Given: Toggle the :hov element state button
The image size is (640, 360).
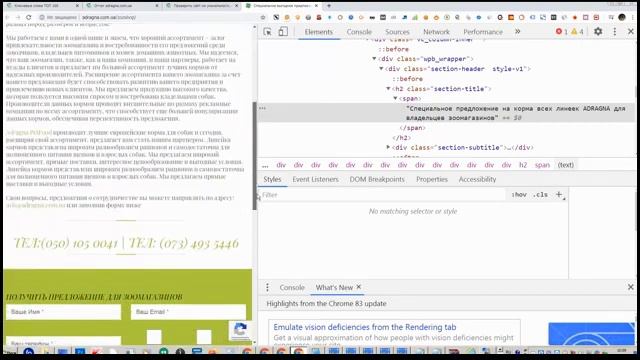Looking at the screenshot, I should point(519,195).
